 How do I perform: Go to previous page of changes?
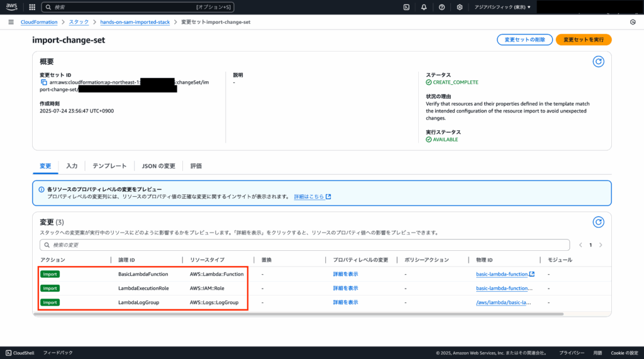pos(580,245)
